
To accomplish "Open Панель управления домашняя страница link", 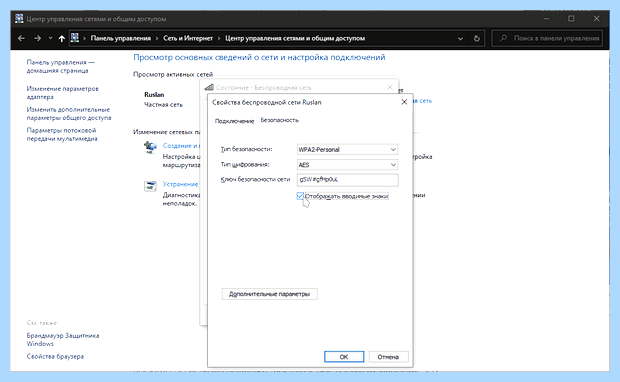I will click(x=60, y=66).
